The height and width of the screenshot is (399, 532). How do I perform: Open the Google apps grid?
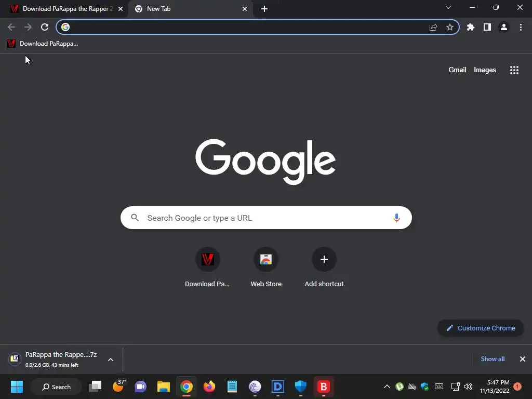514,70
